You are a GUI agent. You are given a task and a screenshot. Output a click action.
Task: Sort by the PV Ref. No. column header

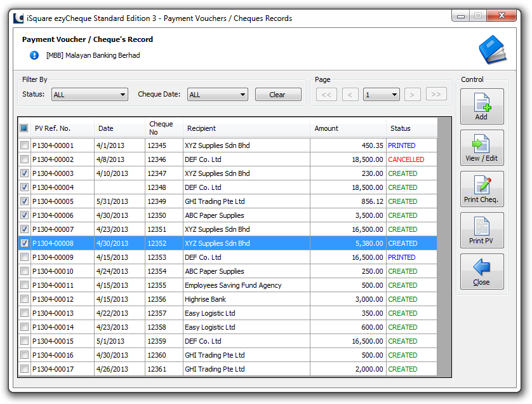coord(62,128)
